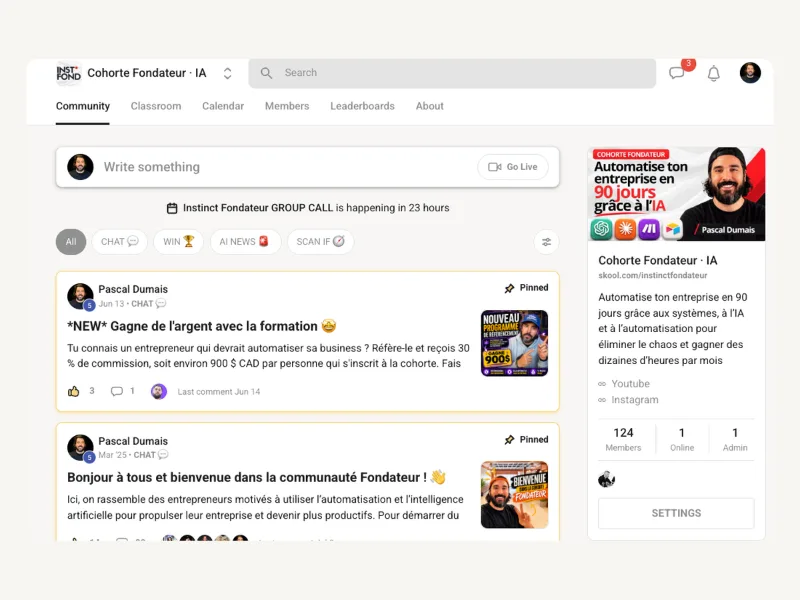View the 1 Online count
This screenshot has height=600, width=800.
[682, 440]
